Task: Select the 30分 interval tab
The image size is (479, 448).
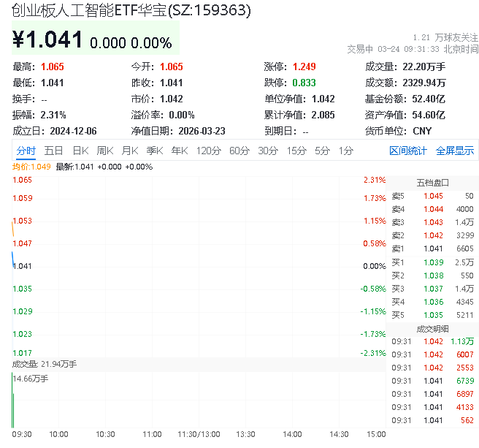Action: [x=267, y=151]
